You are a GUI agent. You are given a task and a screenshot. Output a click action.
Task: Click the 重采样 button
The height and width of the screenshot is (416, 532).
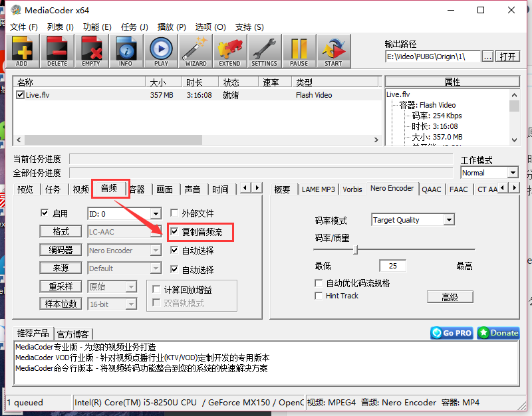click(x=61, y=286)
